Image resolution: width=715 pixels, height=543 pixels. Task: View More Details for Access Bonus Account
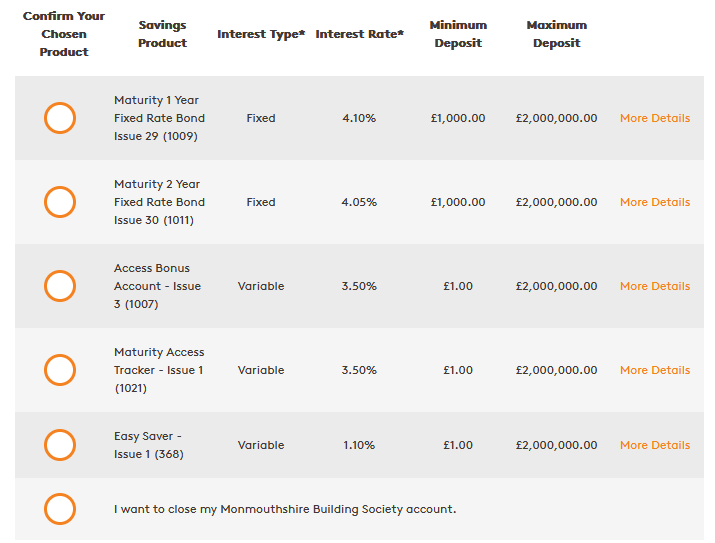(655, 286)
